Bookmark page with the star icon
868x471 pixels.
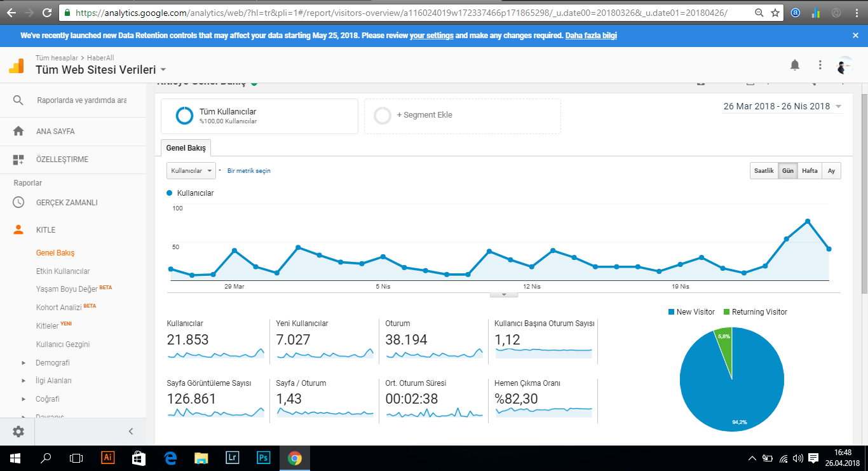coord(775,12)
